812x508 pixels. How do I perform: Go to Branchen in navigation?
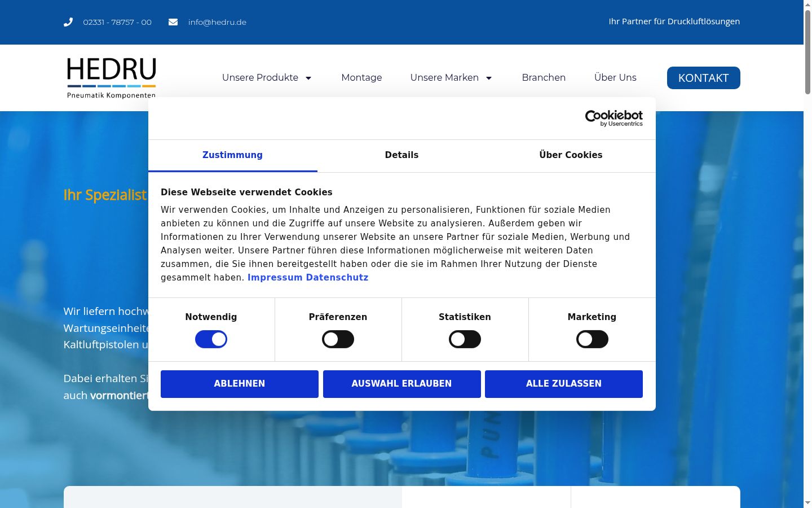544,77
